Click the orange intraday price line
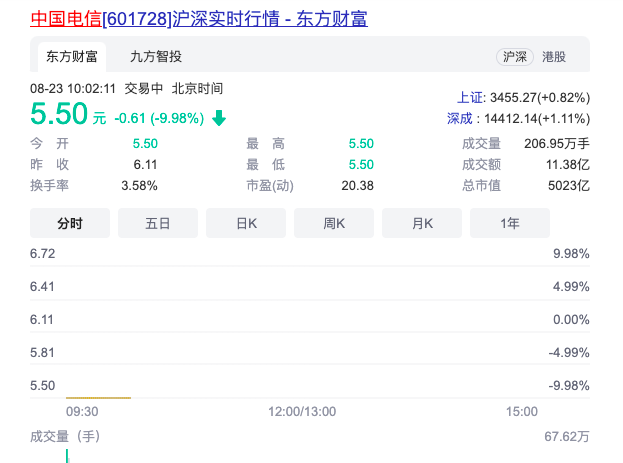623x463 pixels. [x=98, y=397]
